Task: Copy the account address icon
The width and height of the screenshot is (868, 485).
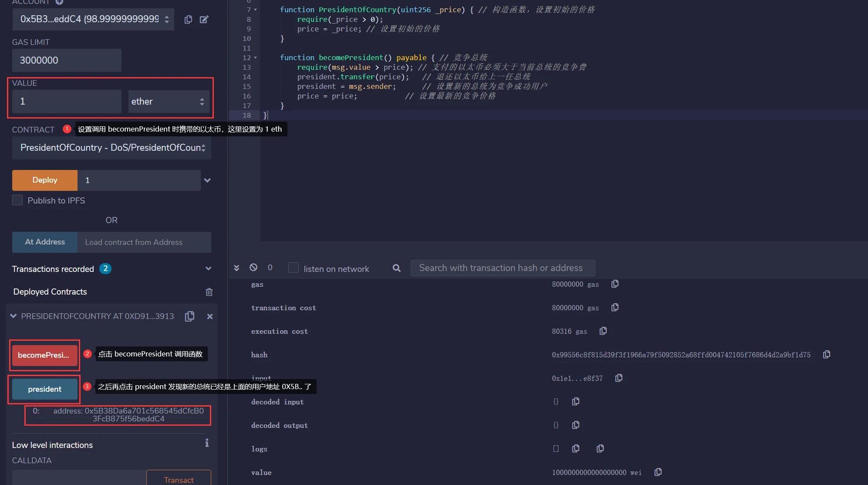Action: tap(188, 19)
